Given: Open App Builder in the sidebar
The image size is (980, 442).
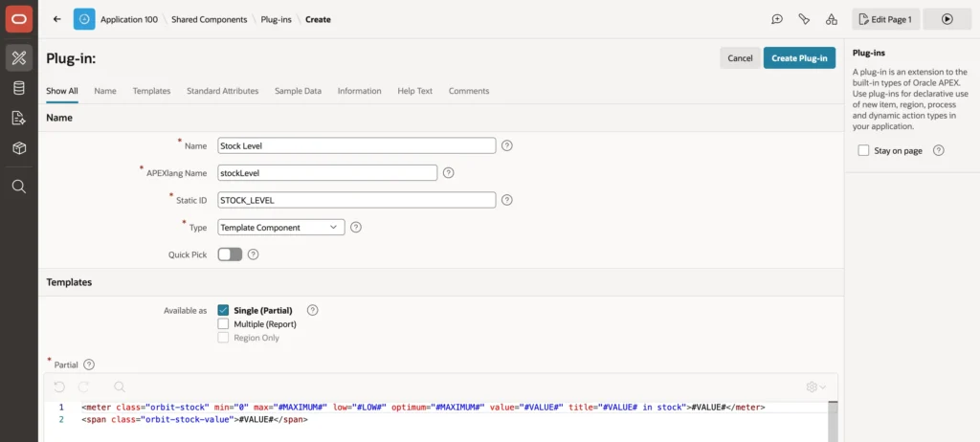Looking at the screenshot, I should 19,58.
